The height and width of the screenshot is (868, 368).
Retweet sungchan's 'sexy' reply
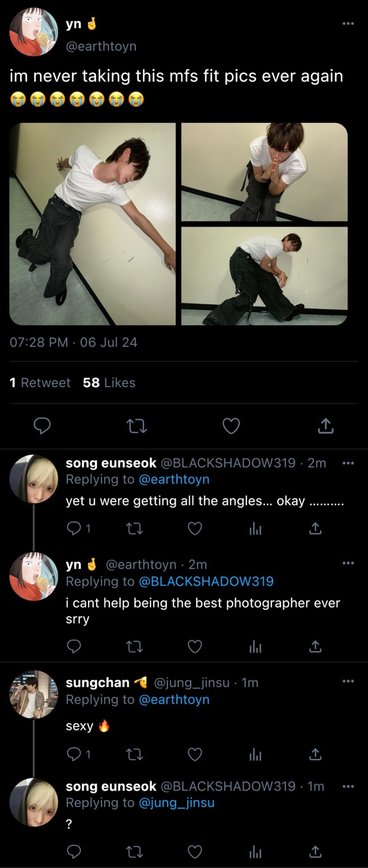(134, 754)
